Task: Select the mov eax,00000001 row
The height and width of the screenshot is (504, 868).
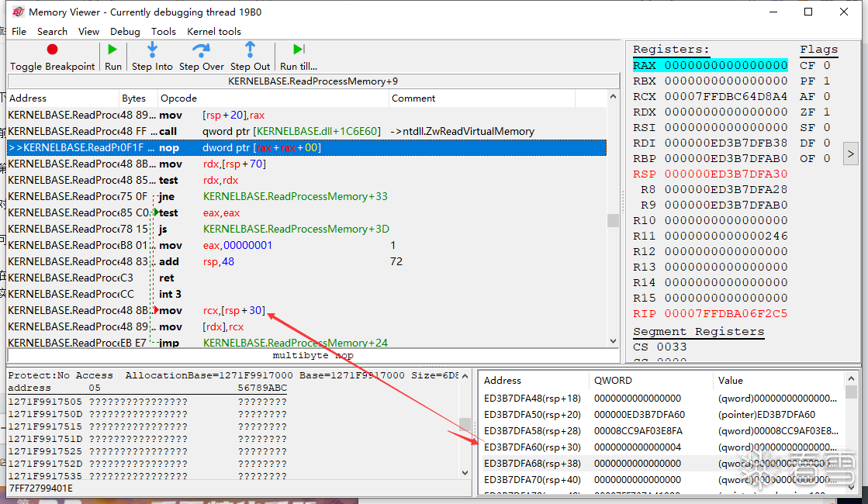Action: click(x=306, y=245)
